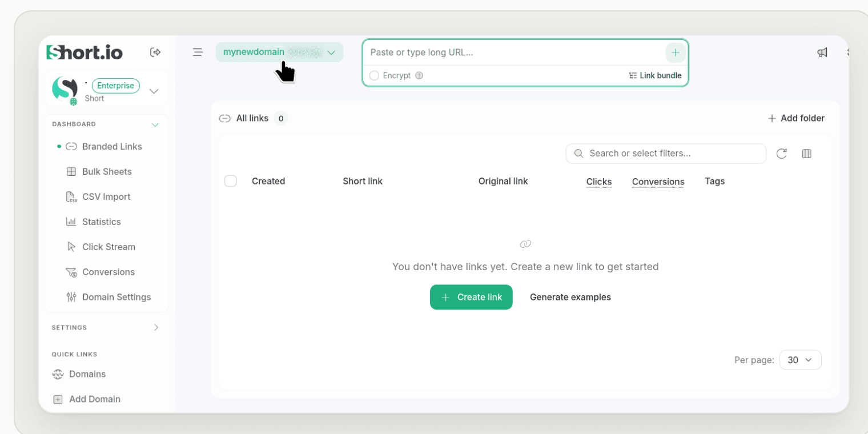This screenshot has width=868, height=434.
Task: Click the Conversions funnel icon
Action: point(71,272)
